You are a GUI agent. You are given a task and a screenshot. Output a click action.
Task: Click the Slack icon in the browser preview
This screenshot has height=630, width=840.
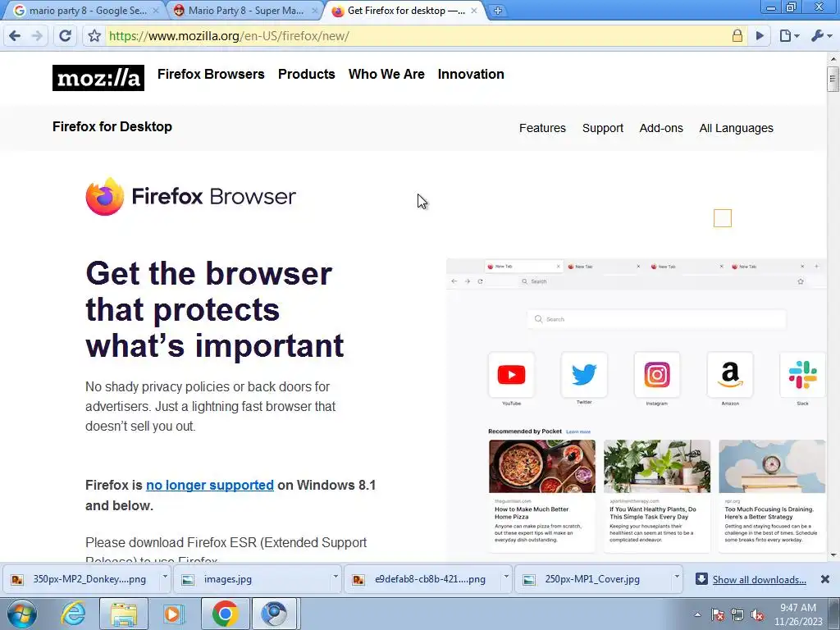coord(802,374)
